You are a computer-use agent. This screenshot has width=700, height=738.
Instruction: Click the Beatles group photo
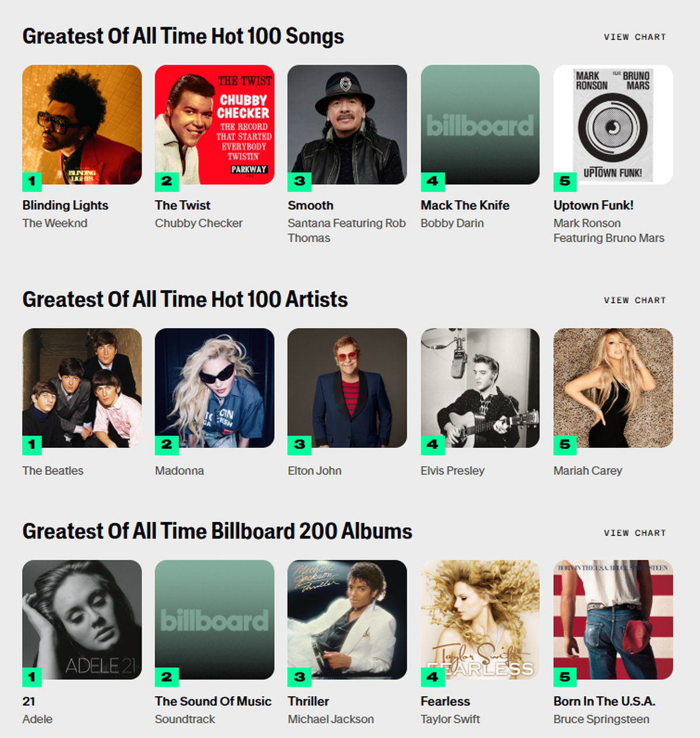click(82, 388)
